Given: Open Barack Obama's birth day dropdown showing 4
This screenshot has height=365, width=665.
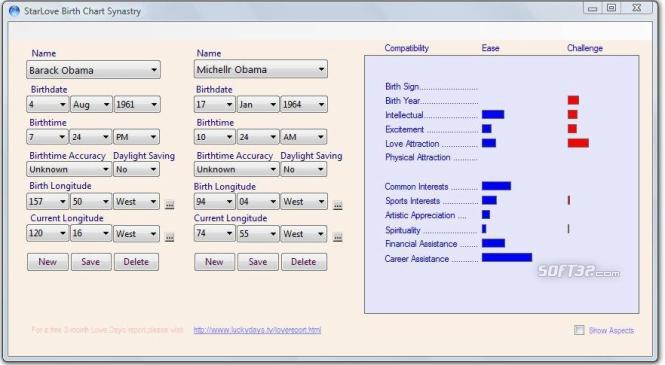Looking at the screenshot, I should pos(48,104).
